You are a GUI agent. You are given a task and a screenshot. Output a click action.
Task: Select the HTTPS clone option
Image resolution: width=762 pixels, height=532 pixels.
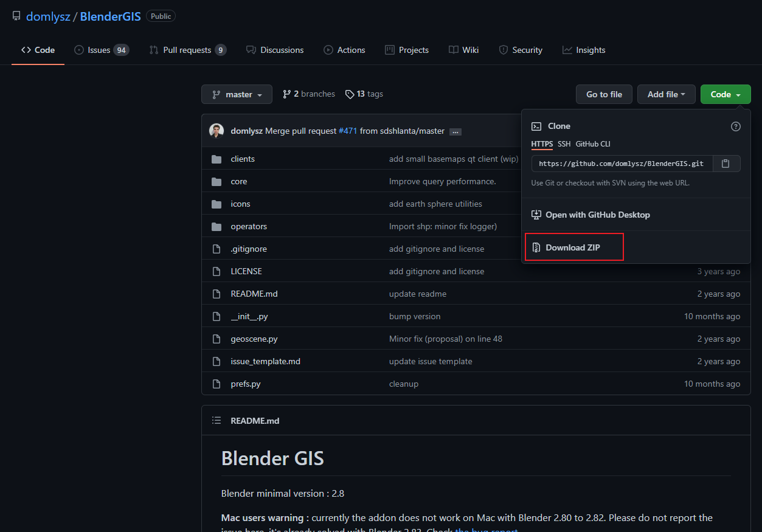tap(542, 144)
